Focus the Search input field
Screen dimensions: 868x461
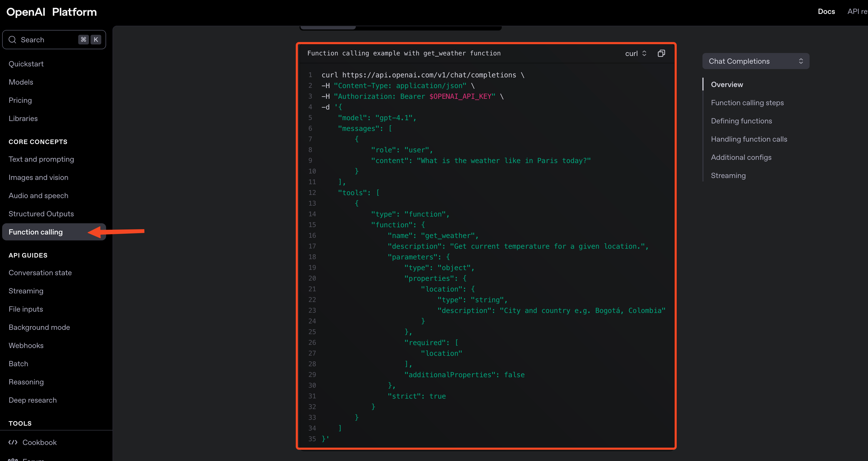click(x=47, y=40)
